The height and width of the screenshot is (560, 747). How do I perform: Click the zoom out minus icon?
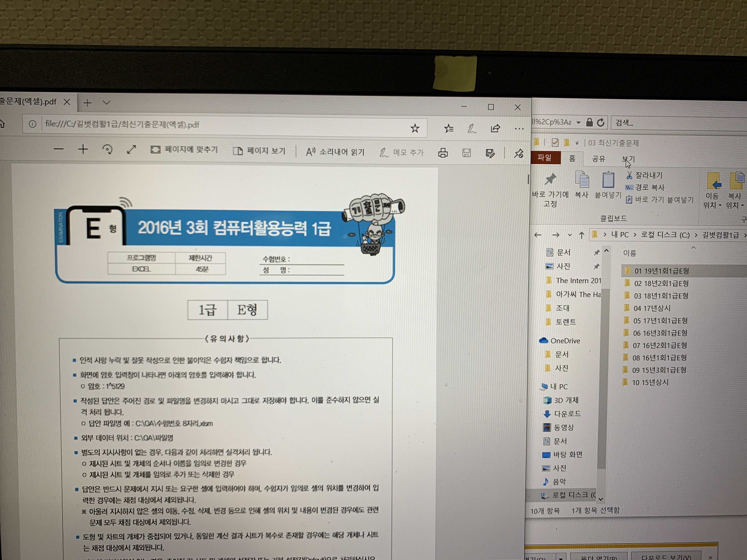[58, 149]
